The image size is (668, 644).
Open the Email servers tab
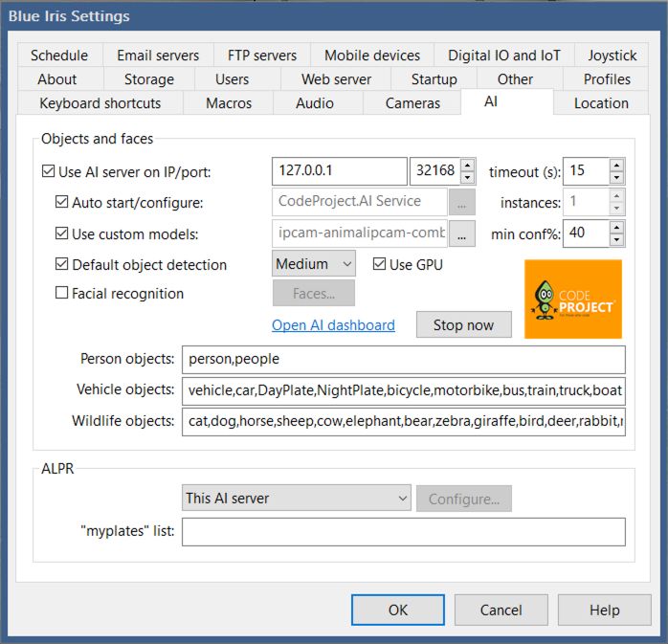tap(158, 55)
